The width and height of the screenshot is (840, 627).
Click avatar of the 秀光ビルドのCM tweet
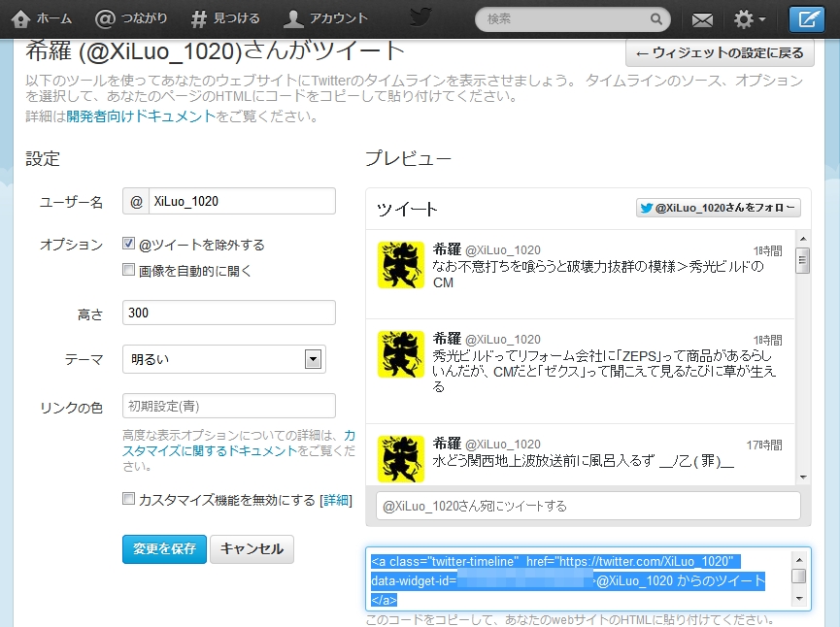401,265
